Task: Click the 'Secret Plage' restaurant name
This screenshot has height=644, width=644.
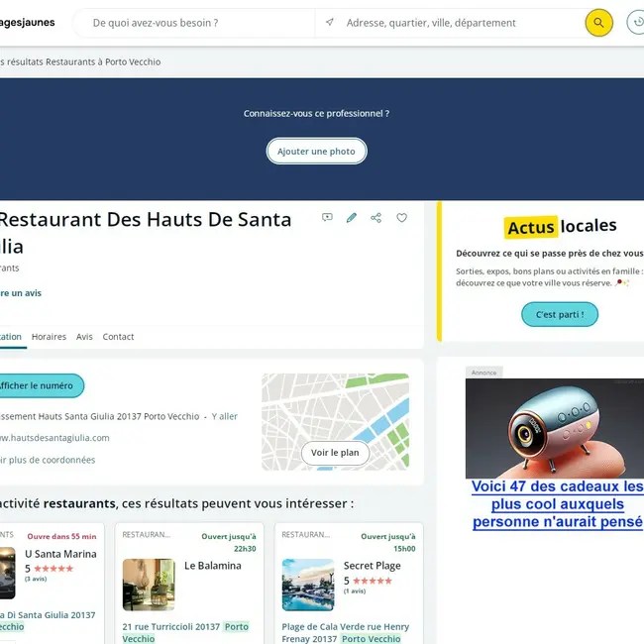Action: click(373, 566)
